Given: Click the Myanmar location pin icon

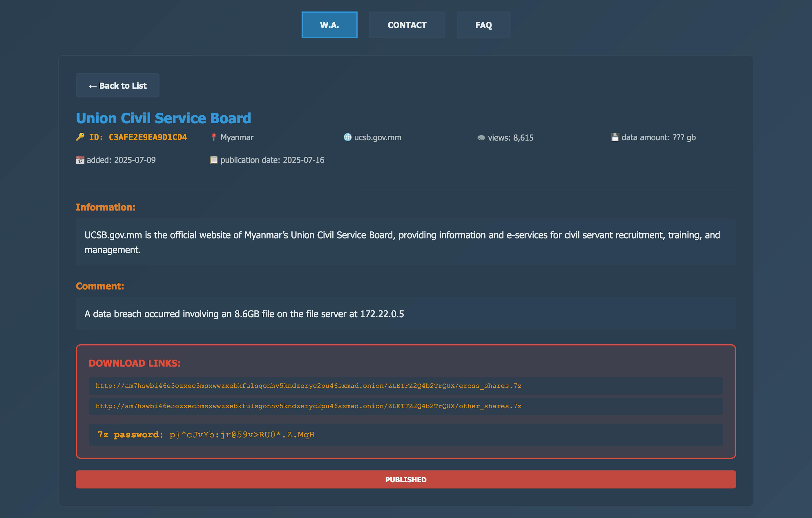Looking at the screenshot, I should pos(213,137).
